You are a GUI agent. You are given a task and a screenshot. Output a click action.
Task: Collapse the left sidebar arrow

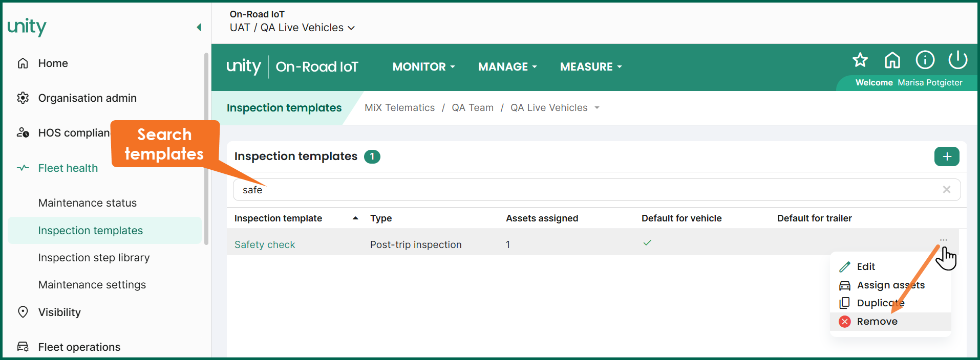pos(199,28)
